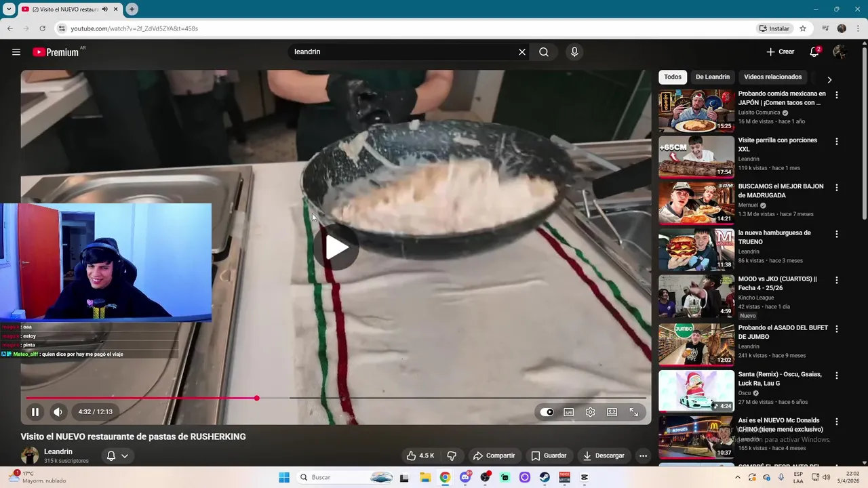Click the Descargar button
Screen dimensions: 868x488
pyautogui.click(x=604, y=455)
